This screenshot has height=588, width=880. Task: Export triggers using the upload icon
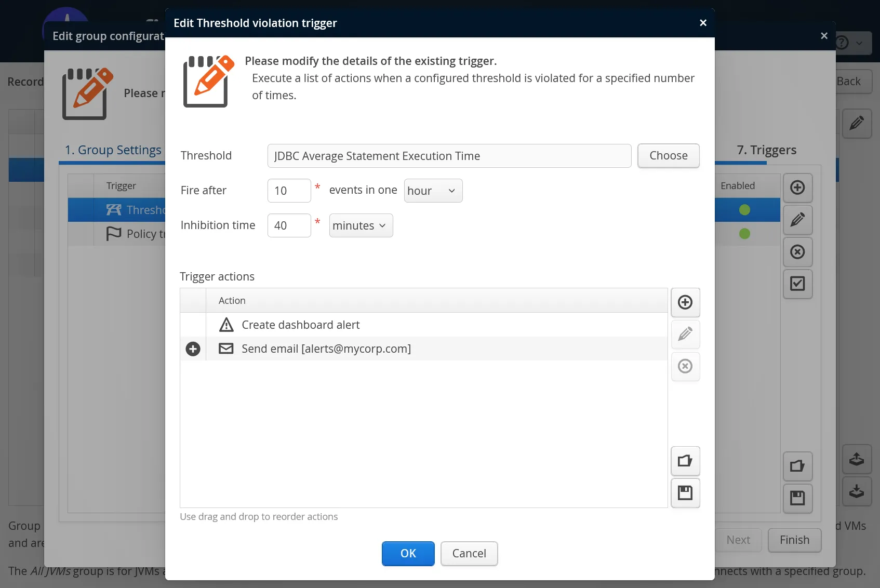[857, 459]
